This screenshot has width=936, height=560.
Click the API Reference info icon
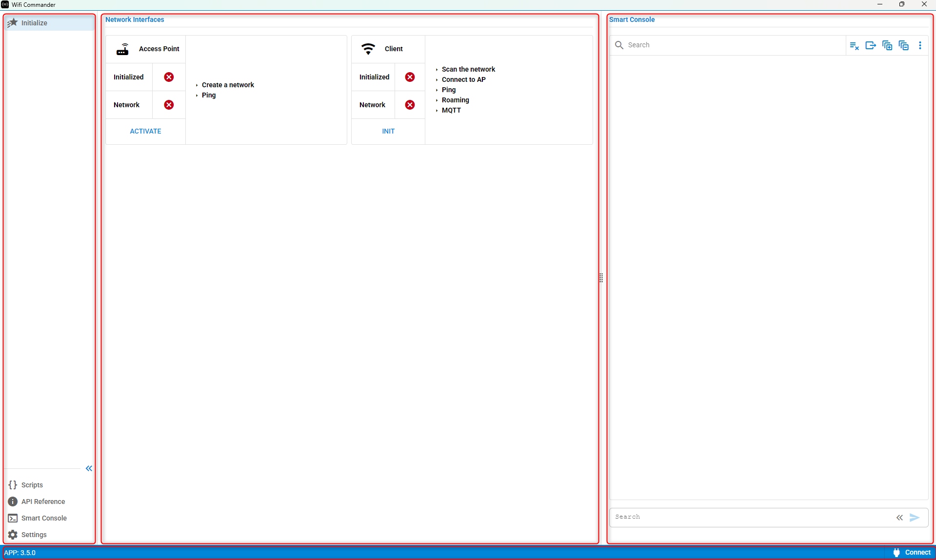pyautogui.click(x=13, y=502)
